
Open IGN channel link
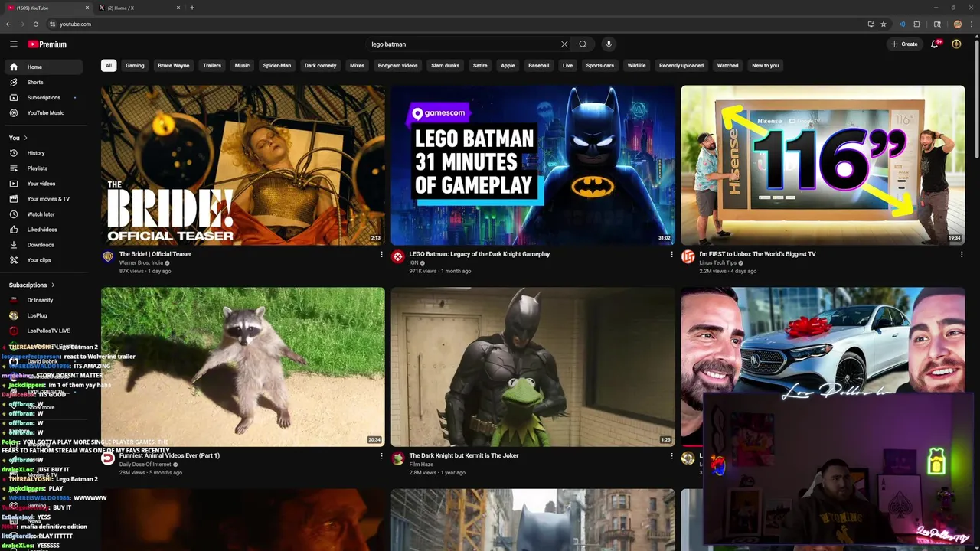[413, 262]
